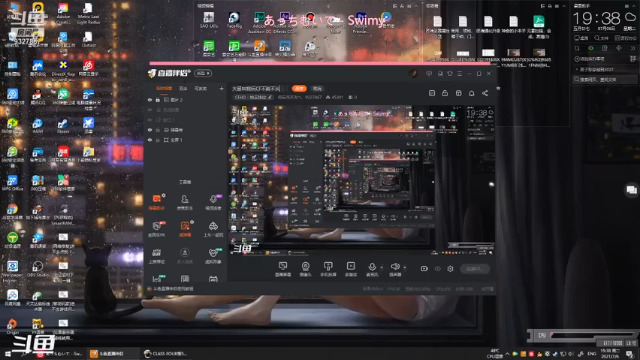Open the screen capture source tool
Image resolution: width=640 pixels, height=360 pixels.
click(282, 269)
